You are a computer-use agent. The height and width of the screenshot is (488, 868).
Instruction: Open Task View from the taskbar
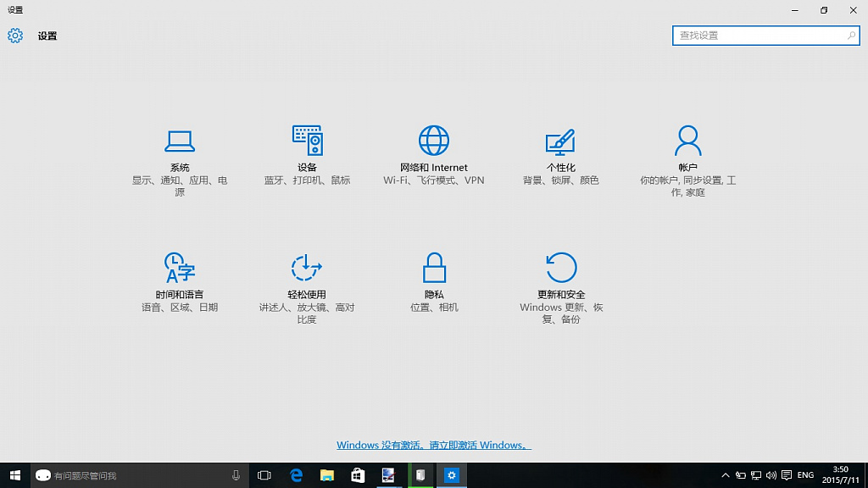(x=264, y=475)
